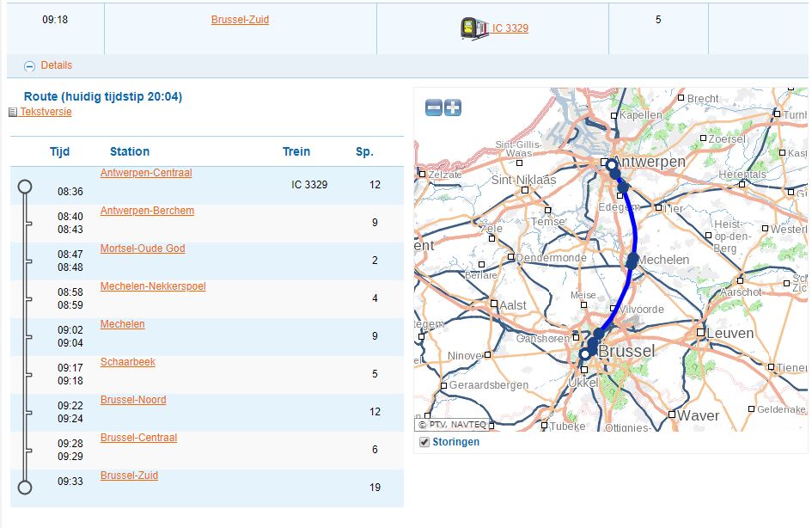Click the Tekstversie document icon

(x=12, y=113)
